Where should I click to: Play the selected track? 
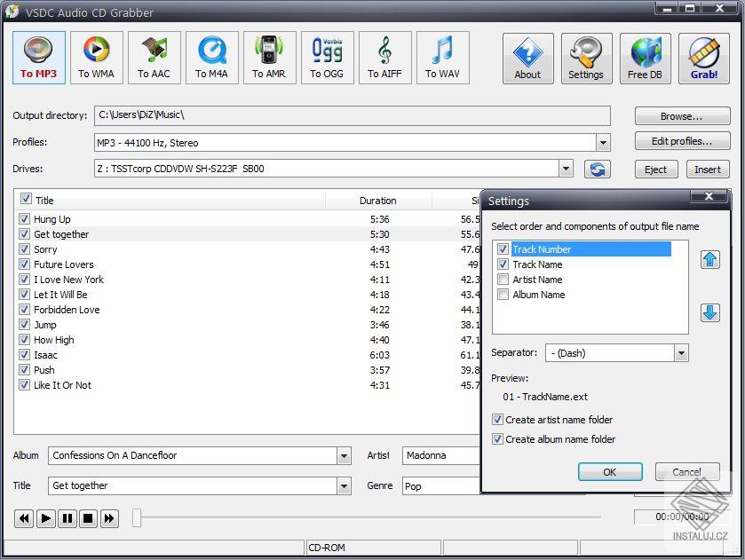tap(45, 518)
